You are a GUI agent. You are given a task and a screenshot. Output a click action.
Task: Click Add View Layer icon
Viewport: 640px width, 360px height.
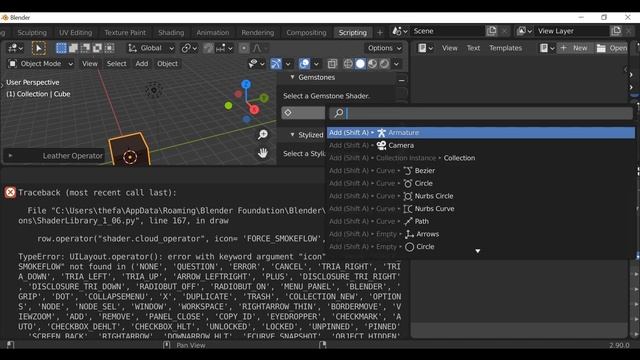click(616, 31)
